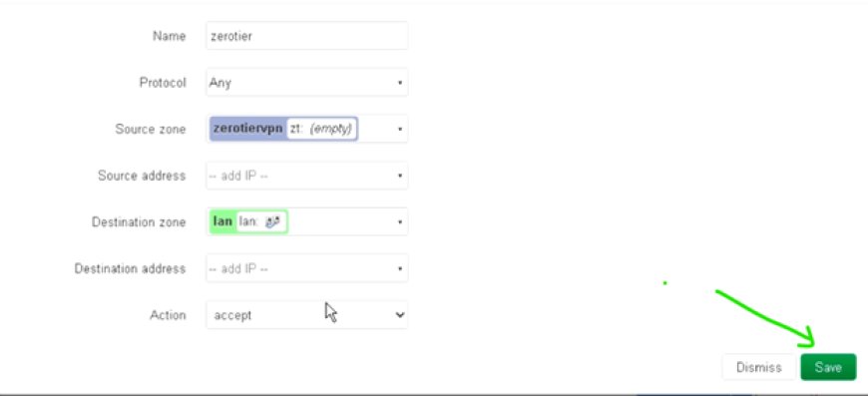The width and height of the screenshot is (868, 396).
Task: Click the Any protocol value
Action: click(x=219, y=83)
